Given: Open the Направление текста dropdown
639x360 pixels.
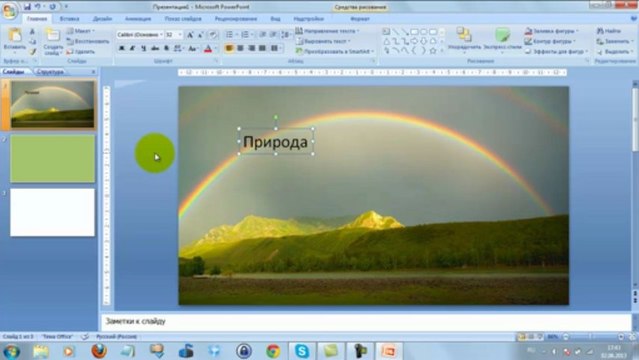Looking at the screenshot, I should 327,31.
